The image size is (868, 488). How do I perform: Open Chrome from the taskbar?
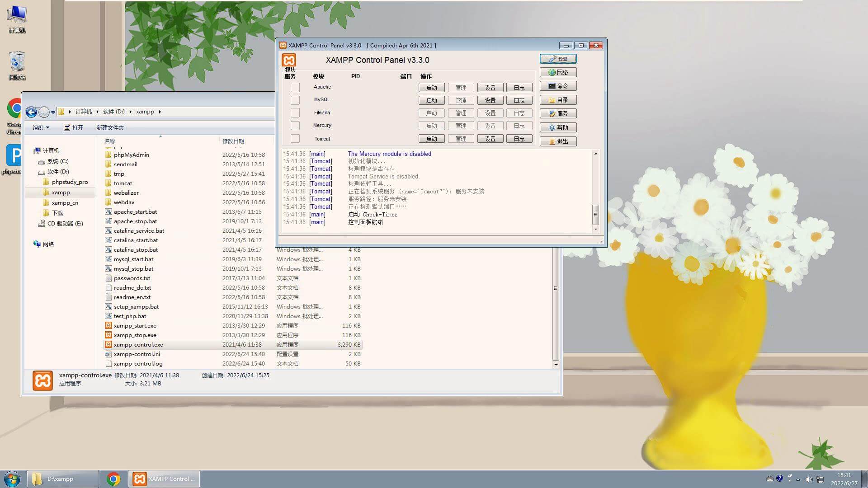coord(113,479)
